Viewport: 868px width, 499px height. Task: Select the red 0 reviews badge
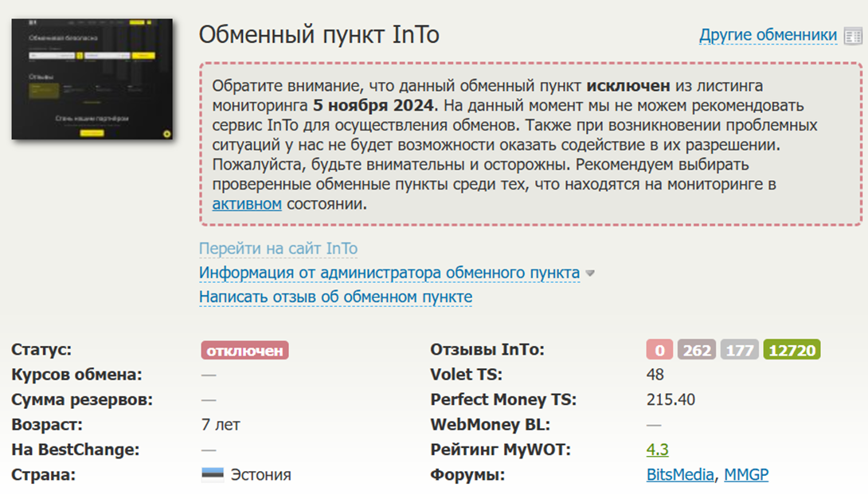coord(659,351)
